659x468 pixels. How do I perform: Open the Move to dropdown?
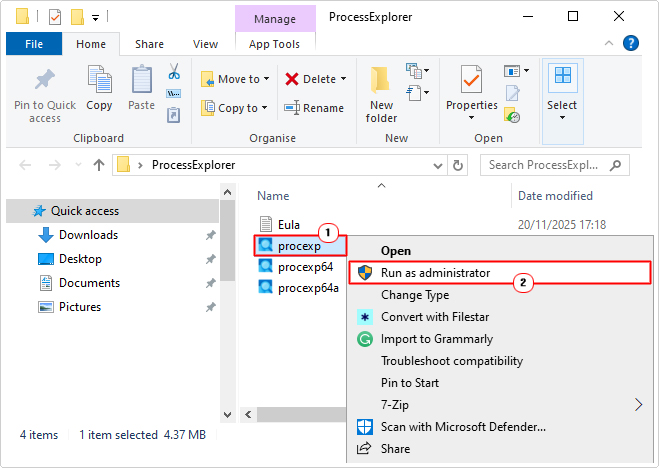point(235,79)
